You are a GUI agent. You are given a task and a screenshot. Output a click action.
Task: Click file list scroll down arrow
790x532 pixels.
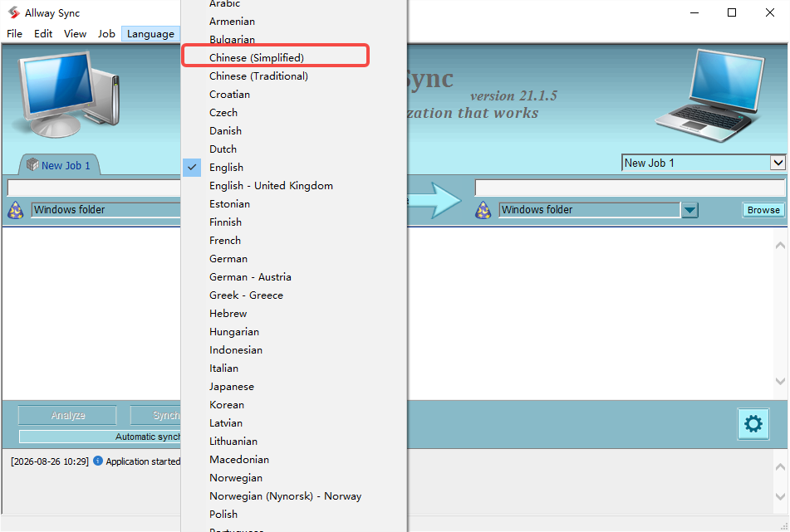(780, 381)
